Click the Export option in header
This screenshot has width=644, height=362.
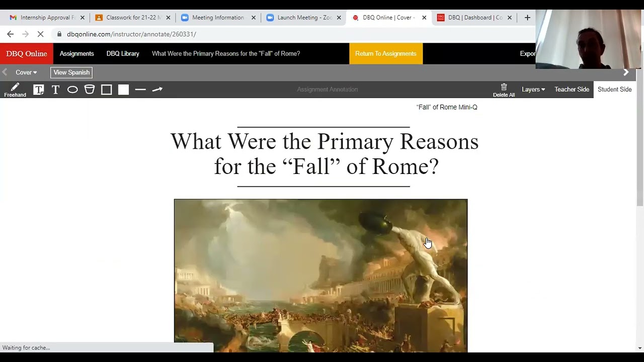[527, 54]
